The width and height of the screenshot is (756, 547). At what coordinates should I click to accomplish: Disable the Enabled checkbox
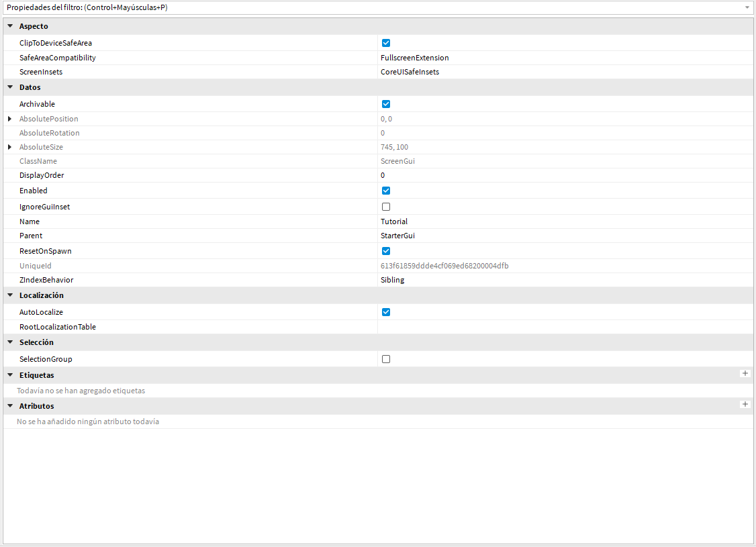click(385, 190)
